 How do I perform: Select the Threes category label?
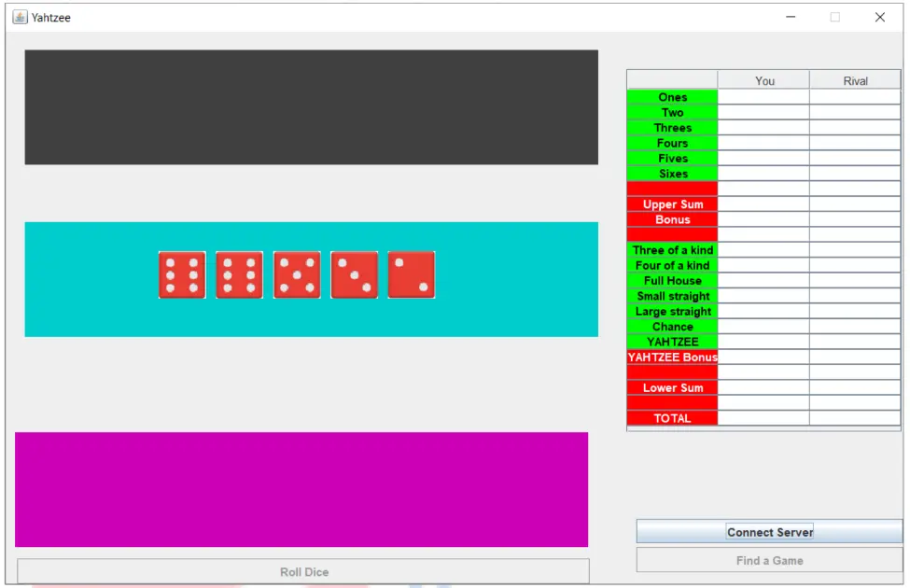[x=673, y=127]
